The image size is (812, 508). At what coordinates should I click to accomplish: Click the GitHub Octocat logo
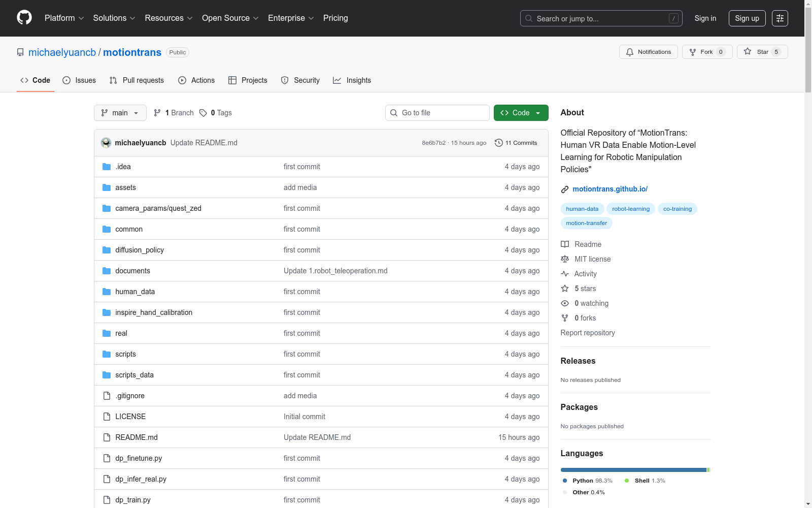(24, 18)
